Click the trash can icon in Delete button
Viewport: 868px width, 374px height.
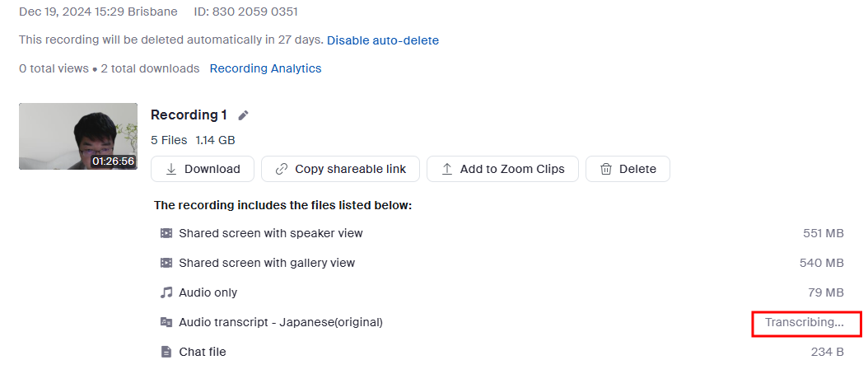tap(606, 169)
